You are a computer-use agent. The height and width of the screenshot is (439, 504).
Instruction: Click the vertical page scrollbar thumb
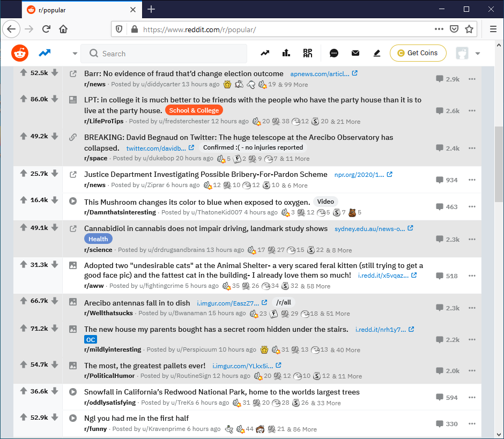(x=499, y=164)
